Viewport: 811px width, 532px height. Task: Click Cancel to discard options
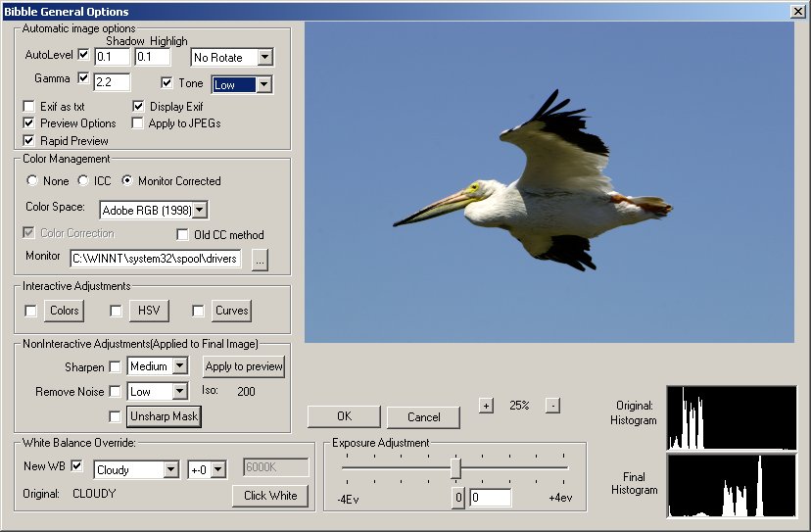(423, 417)
